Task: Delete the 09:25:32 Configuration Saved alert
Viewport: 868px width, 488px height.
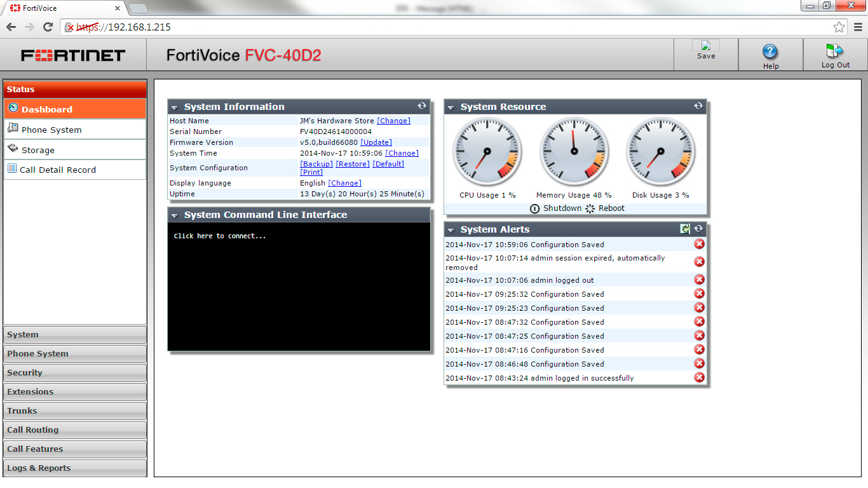Action: (699, 294)
